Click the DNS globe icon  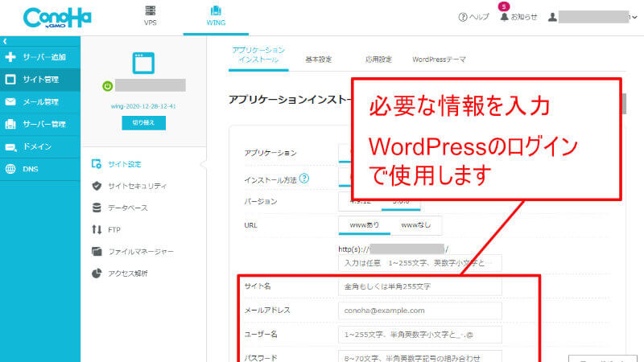click(x=10, y=169)
